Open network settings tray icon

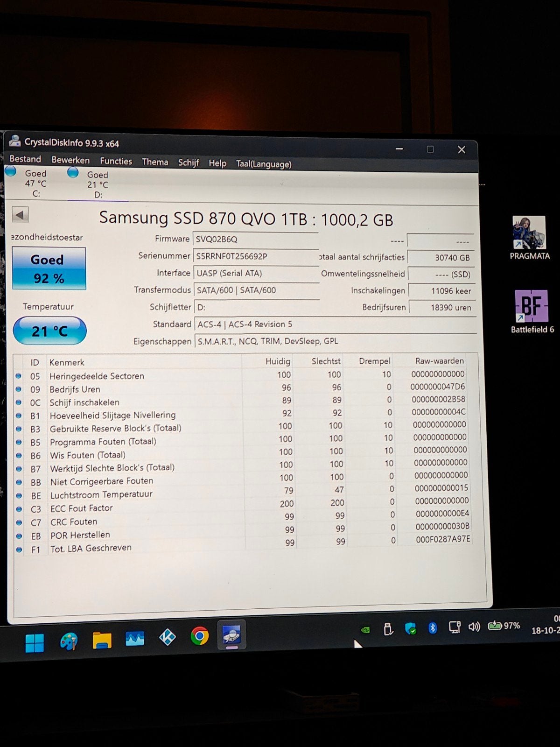coord(455,627)
